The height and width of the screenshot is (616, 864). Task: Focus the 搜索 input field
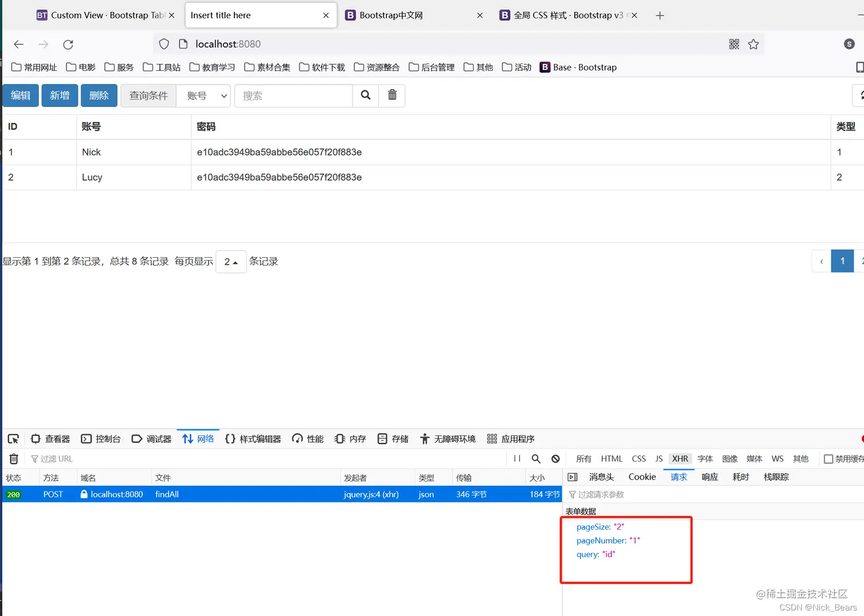tap(293, 95)
